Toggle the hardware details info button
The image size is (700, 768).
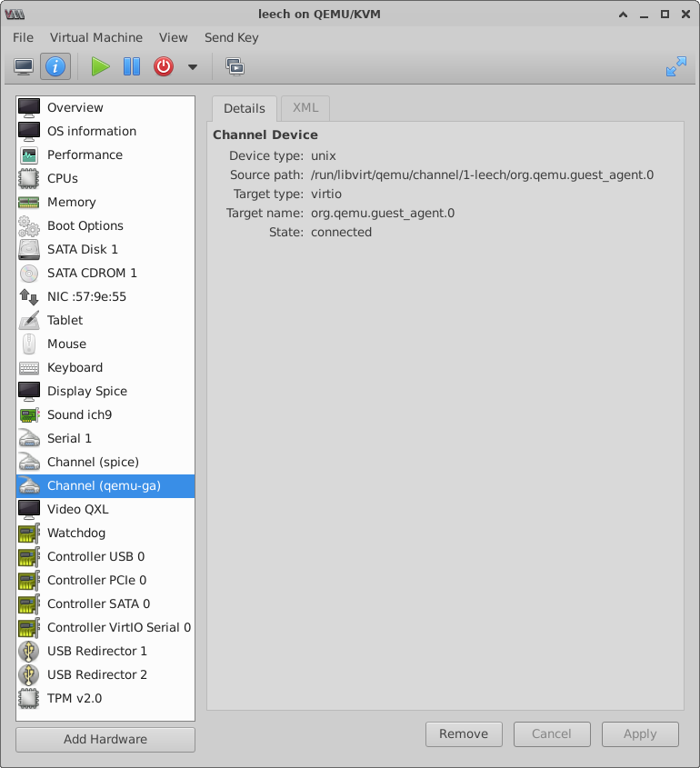tap(55, 66)
